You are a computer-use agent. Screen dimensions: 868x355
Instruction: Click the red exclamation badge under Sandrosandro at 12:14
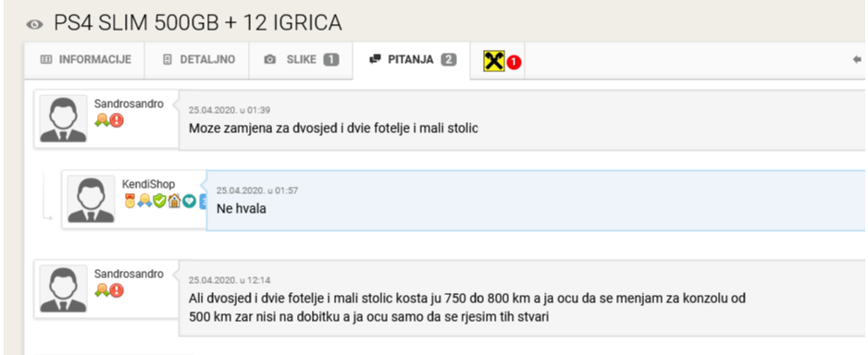point(117,289)
